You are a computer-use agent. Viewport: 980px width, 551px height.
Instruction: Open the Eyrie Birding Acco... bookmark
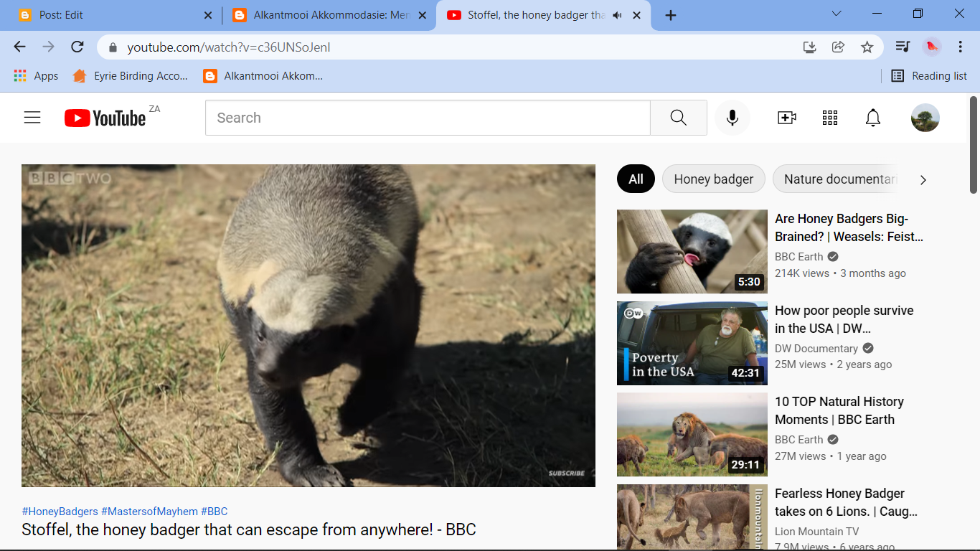point(131,75)
